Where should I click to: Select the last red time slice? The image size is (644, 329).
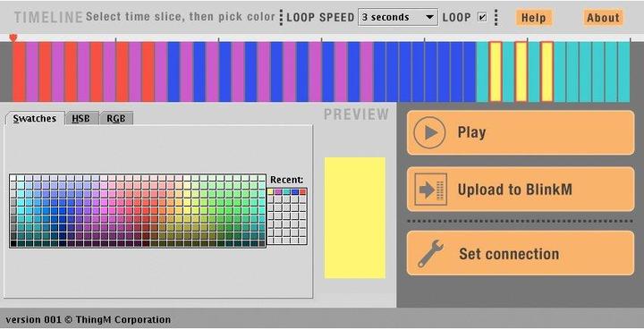[x=148, y=72]
